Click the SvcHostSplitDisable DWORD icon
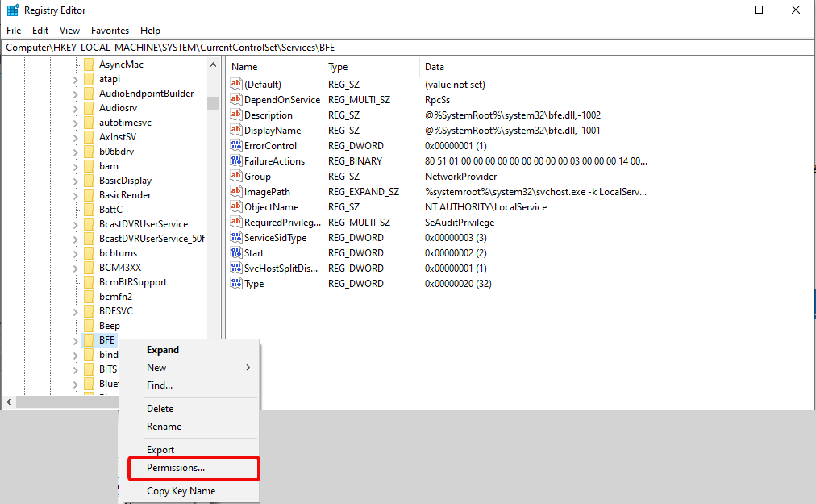816x504 pixels. point(236,268)
